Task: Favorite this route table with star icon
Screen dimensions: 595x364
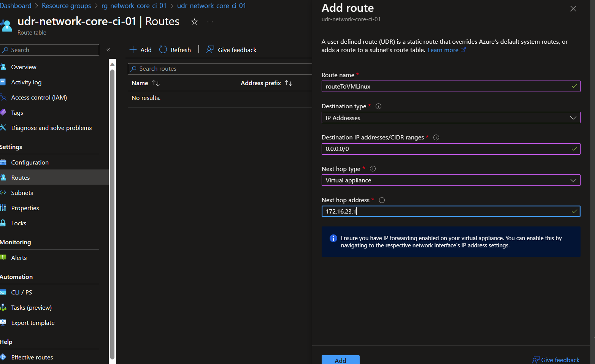Action: (x=194, y=22)
